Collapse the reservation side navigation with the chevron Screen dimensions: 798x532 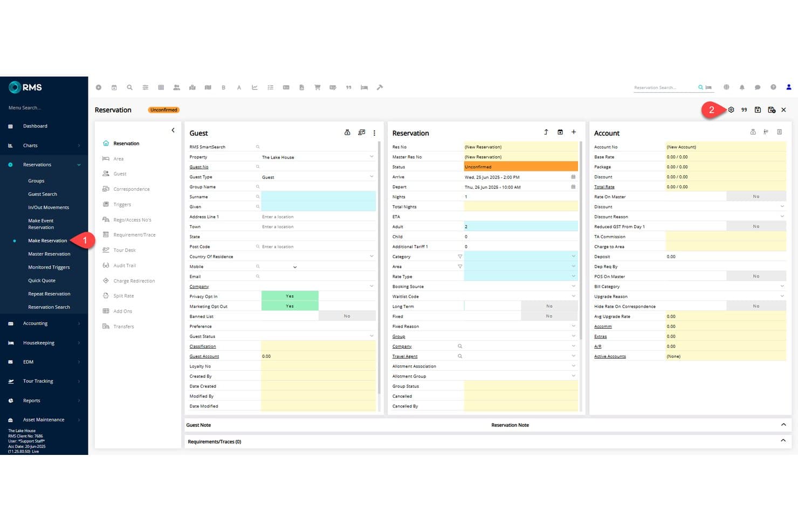tap(173, 130)
